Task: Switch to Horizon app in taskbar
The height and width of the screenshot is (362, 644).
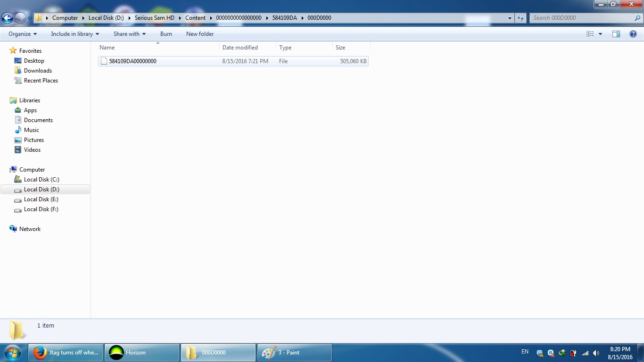Action: click(x=141, y=353)
